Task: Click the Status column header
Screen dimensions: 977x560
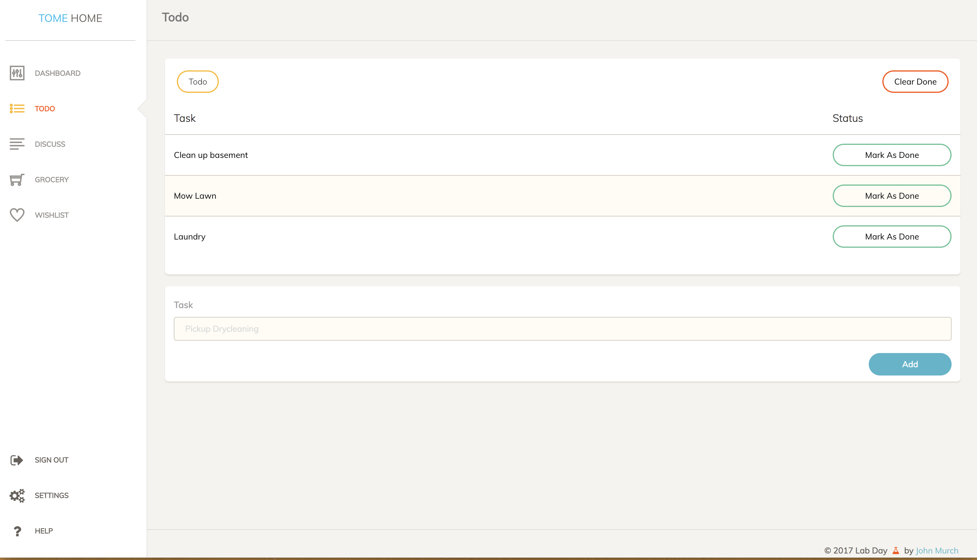Action: [847, 118]
